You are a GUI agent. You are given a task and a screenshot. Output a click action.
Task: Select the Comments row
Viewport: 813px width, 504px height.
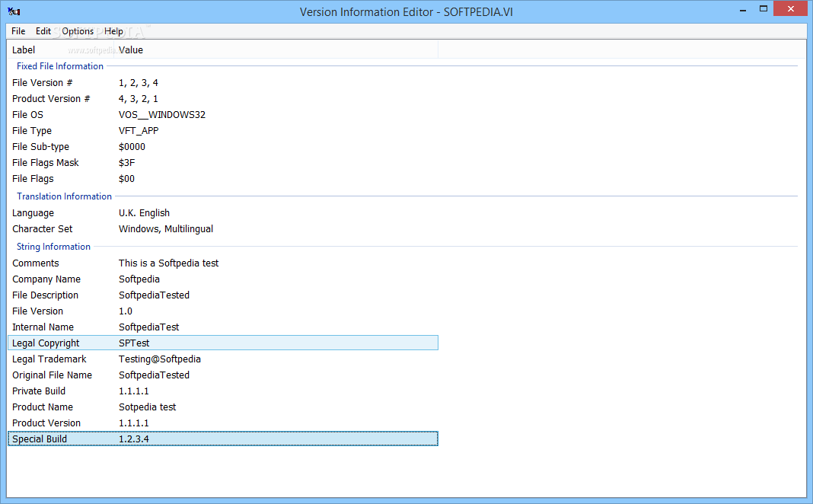click(x=223, y=263)
